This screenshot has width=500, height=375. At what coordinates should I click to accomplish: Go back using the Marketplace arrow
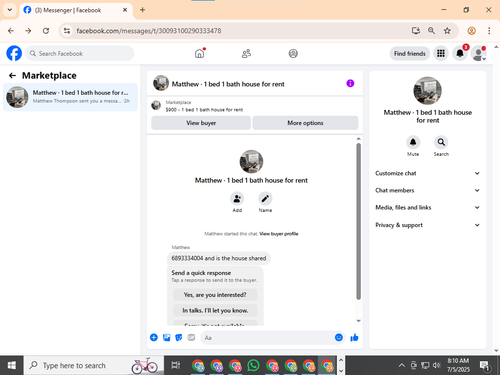(x=12, y=76)
